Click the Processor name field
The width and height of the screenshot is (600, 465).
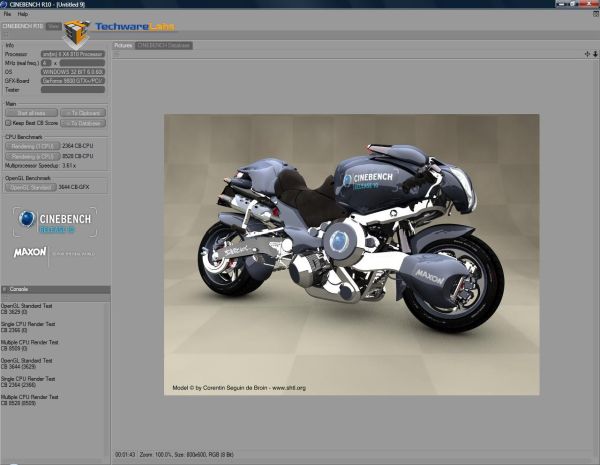pos(73,54)
